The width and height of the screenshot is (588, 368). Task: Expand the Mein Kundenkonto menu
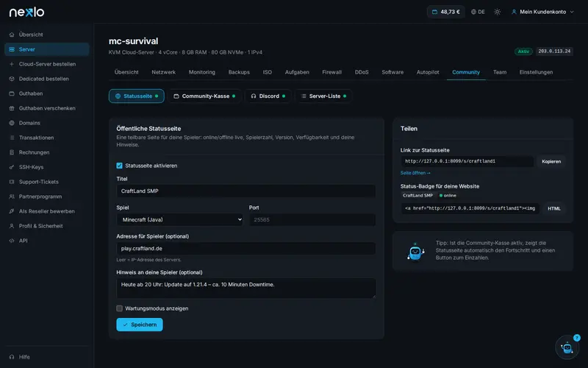point(542,12)
